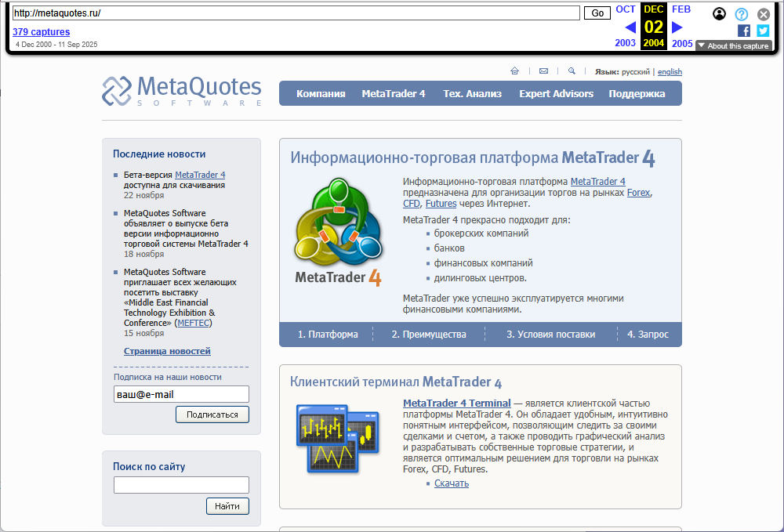This screenshot has height=532, width=784.
Task: Open the Futures link
Action: (441, 204)
